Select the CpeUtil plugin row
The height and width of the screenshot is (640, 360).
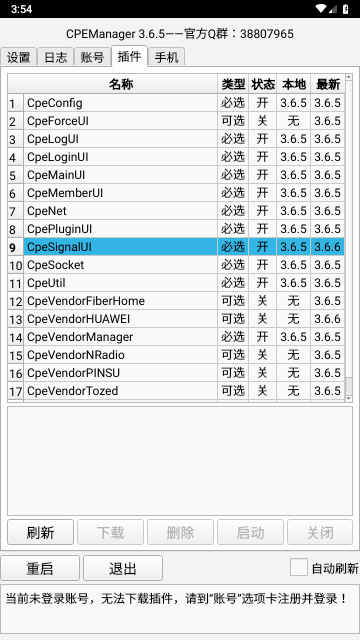[x=176, y=283]
